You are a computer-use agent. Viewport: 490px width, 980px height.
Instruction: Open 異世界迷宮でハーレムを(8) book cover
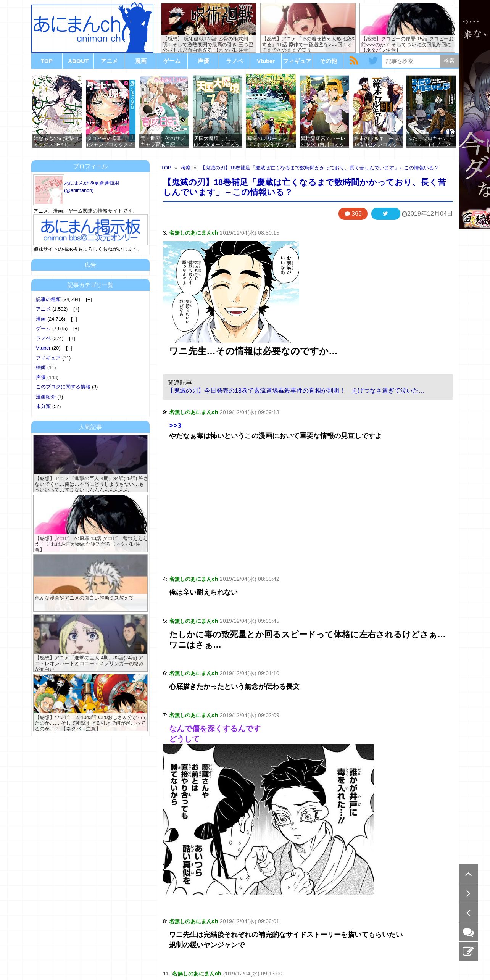coord(324,111)
